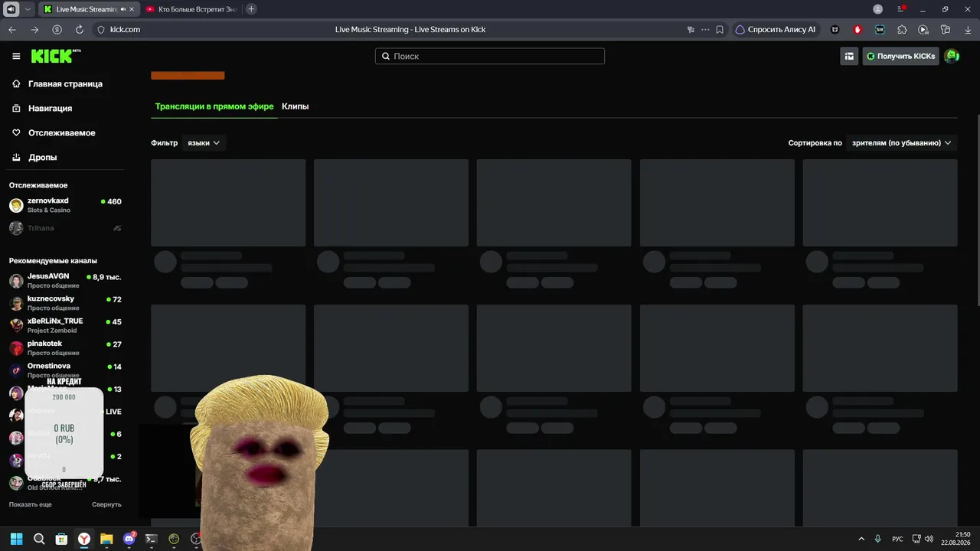Select Трансляции в прямом эфире tab
The image size is (980, 551).
click(214, 106)
